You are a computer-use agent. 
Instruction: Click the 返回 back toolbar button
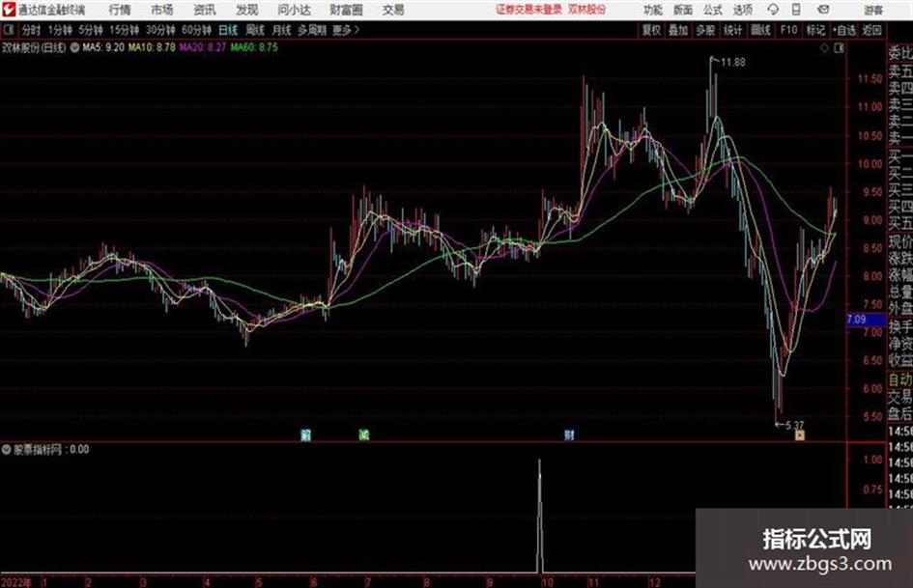point(871,30)
